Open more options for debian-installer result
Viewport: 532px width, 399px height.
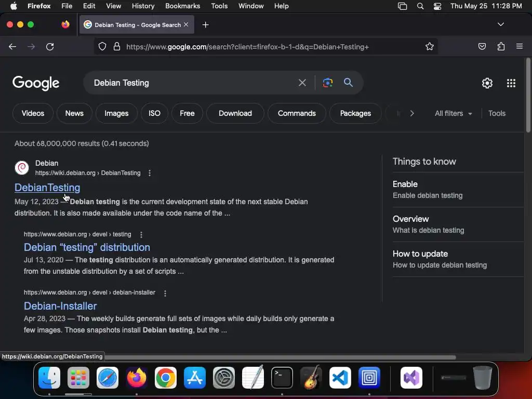pos(165,293)
